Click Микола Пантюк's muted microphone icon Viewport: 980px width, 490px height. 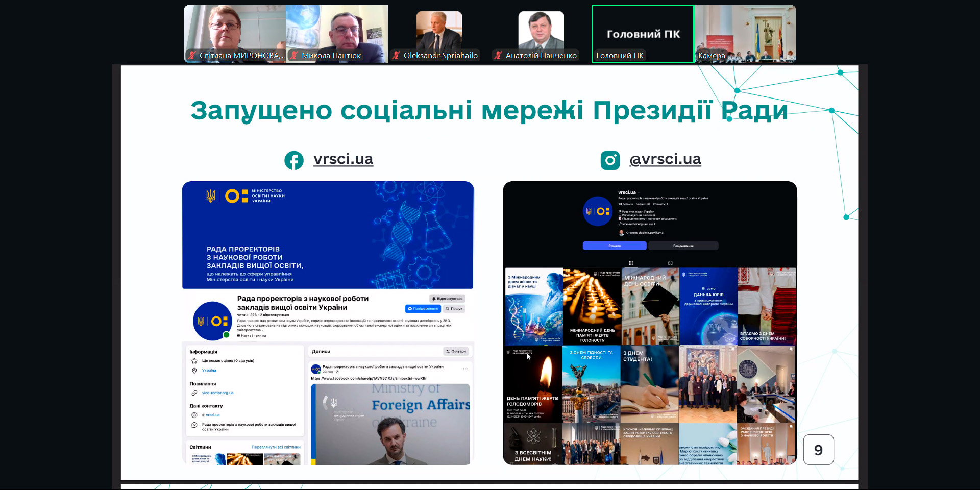[x=294, y=56]
